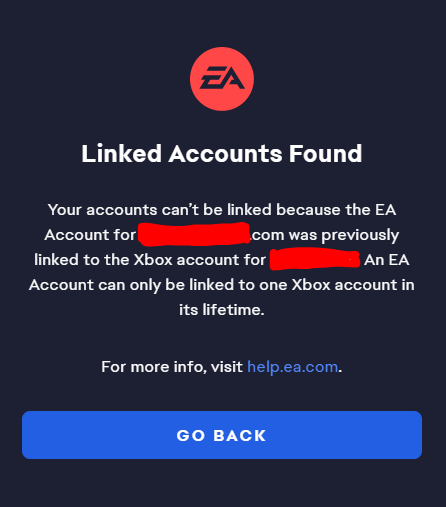Click the redacted email address before ".com"

coord(194,235)
